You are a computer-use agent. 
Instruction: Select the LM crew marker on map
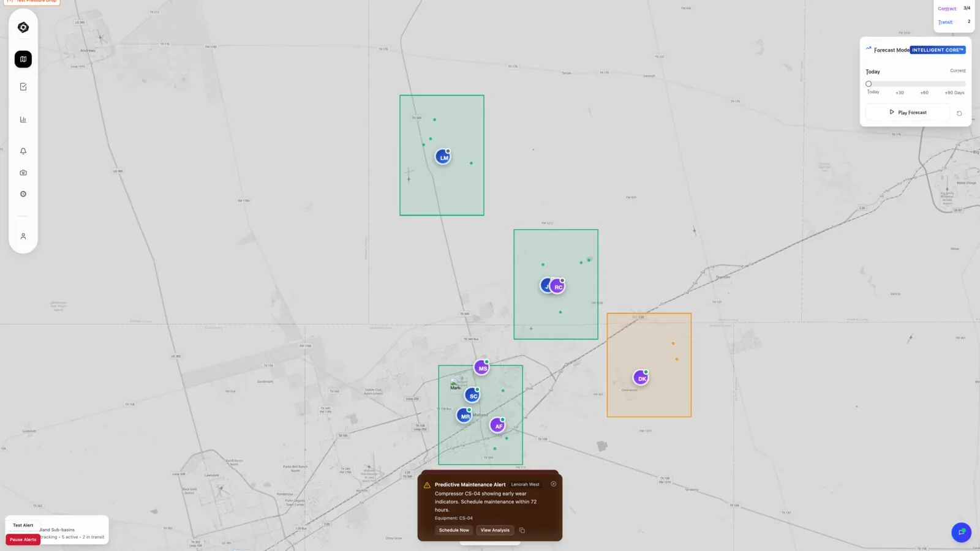click(443, 157)
